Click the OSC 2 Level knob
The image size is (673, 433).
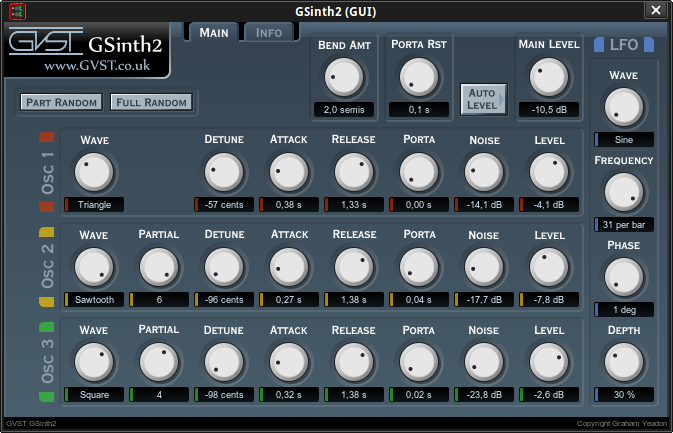549,267
